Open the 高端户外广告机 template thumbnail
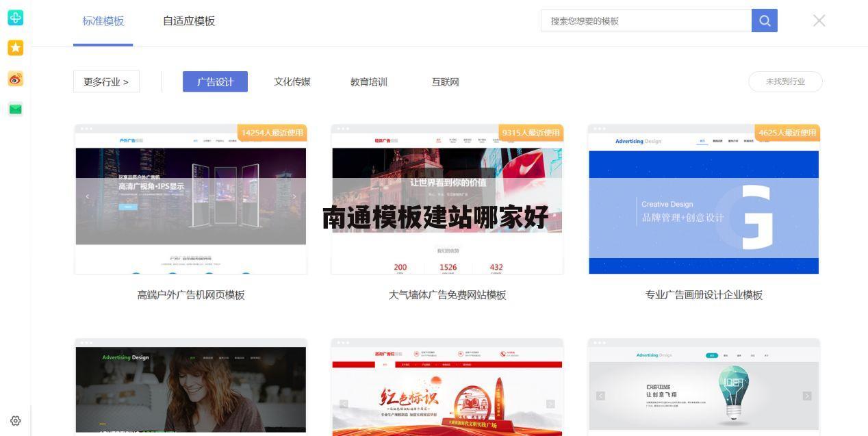 (x=191, y=199)
